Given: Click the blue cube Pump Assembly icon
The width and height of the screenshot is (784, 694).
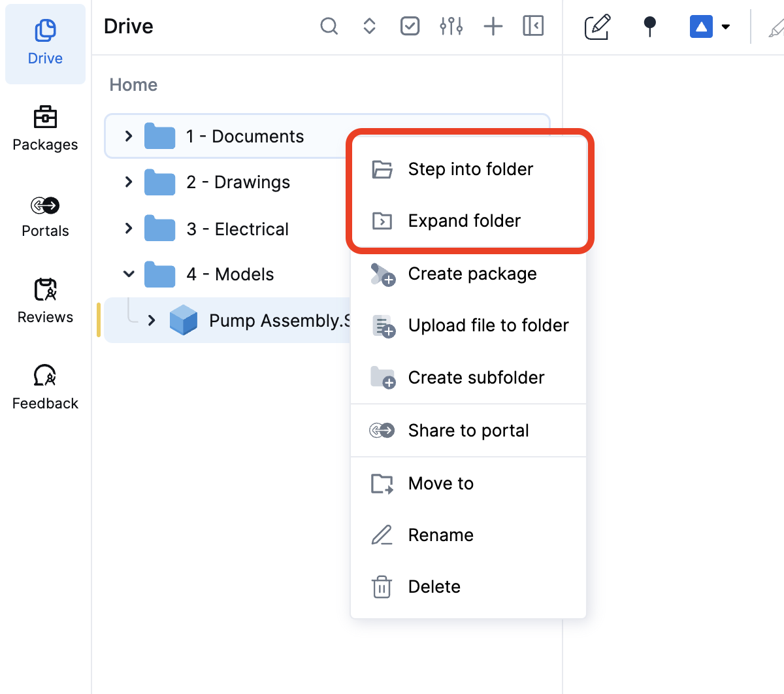Looking at the screenshot, I should click(184, 320).
